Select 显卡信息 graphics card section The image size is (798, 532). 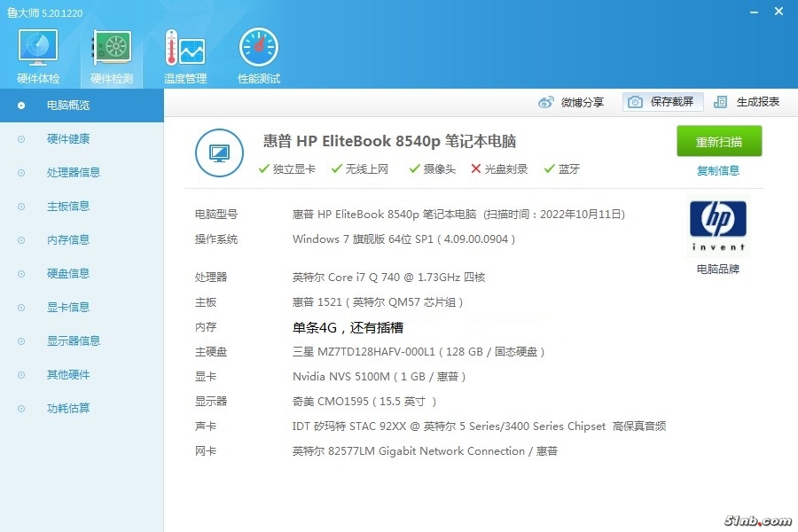(68, 308)
